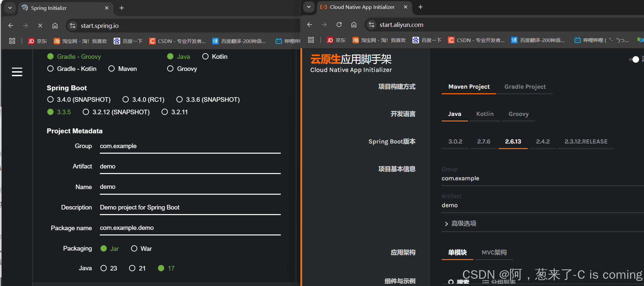Switch to Gradle Project tab

(525, 87)
